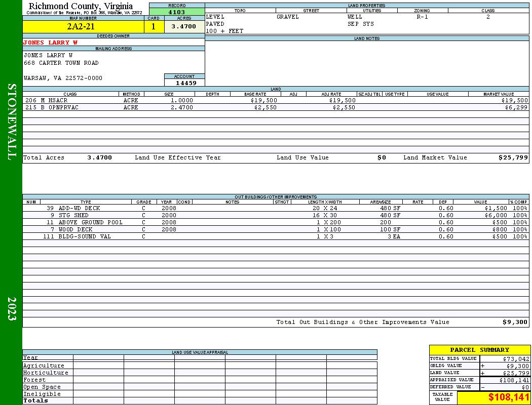Select the 206 M HSACR land class row

pyautogui.click(x=276, y=100)
